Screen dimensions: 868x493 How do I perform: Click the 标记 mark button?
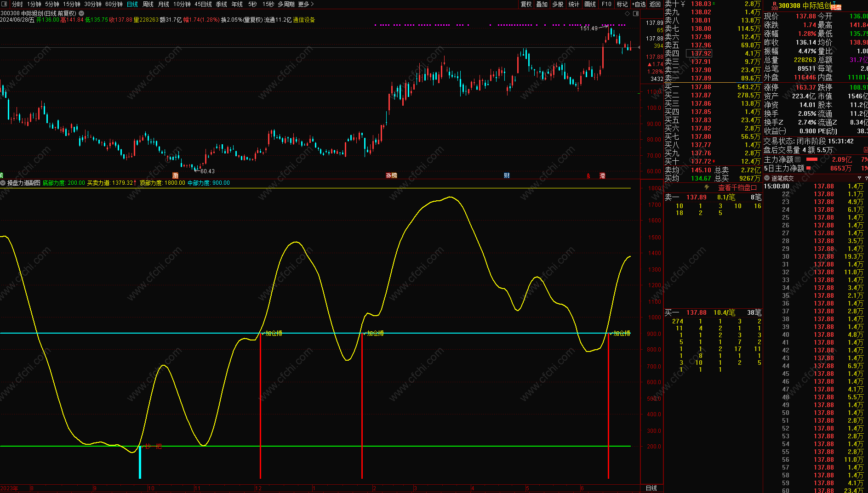622,4
